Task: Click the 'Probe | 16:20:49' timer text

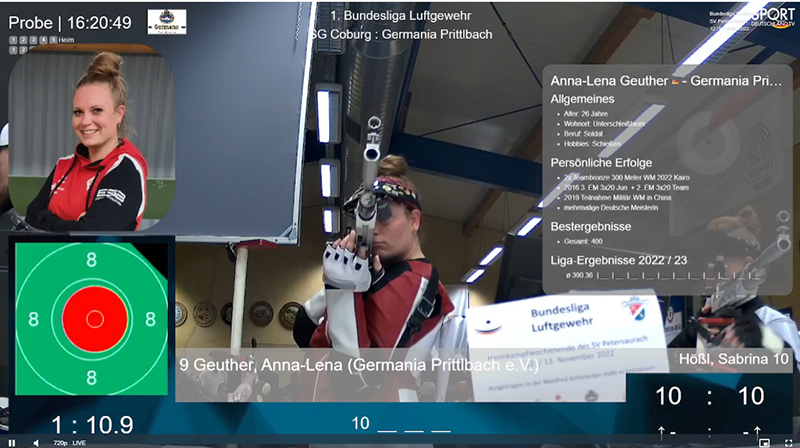Action: pos(70,23)
